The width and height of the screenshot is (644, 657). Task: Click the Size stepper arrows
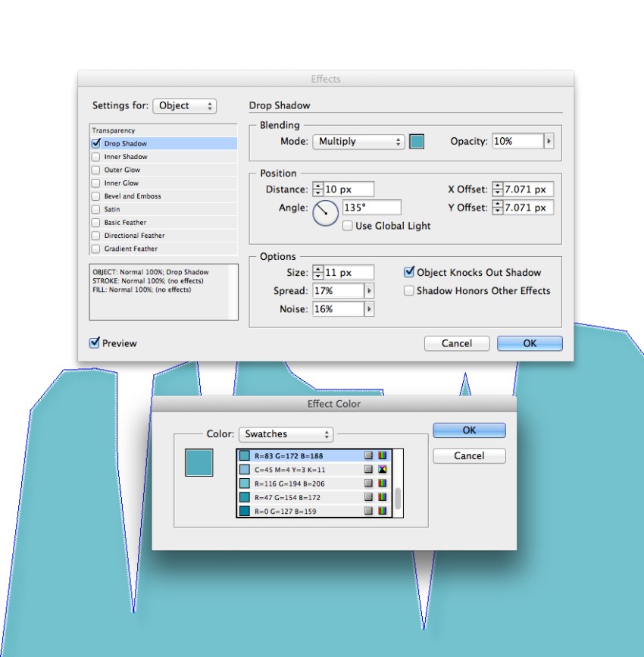[318, 272]
